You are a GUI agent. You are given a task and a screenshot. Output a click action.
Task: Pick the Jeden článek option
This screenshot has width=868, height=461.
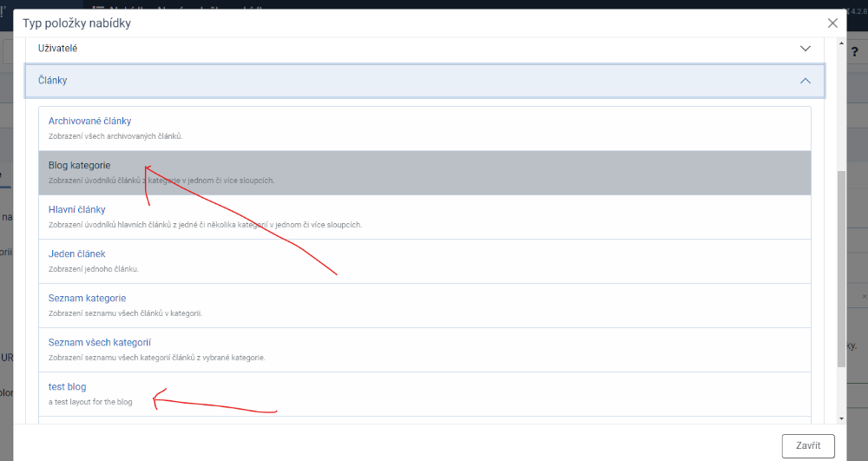77,254
